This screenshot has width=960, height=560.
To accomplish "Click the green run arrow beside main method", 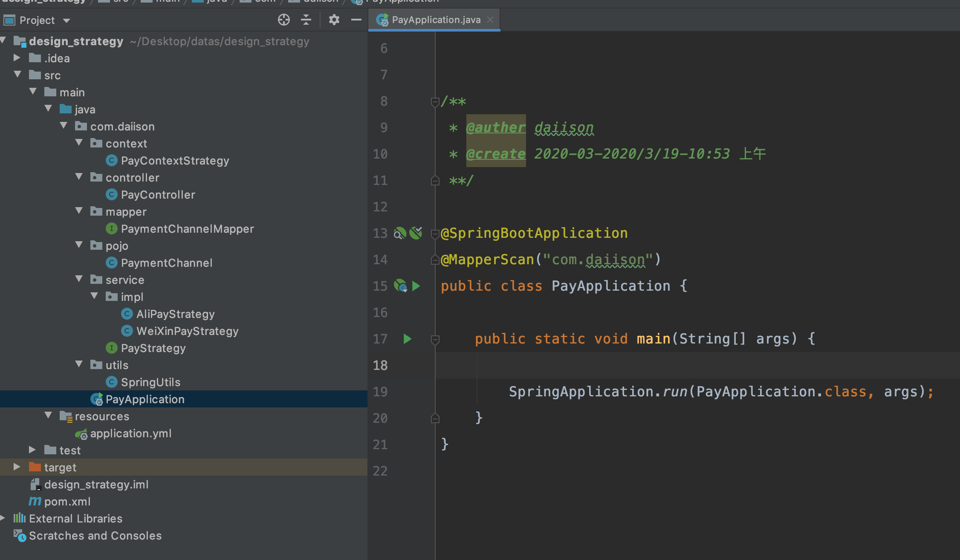I will (407, 339).
